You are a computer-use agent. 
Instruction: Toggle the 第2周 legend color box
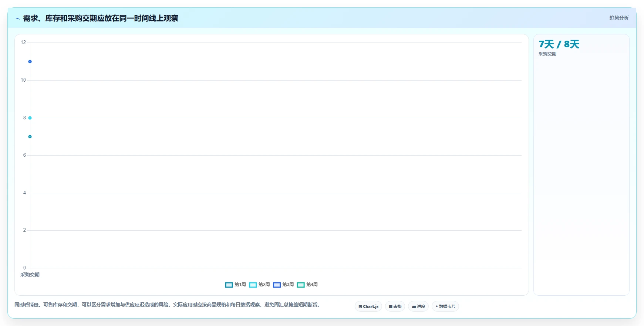253,285
